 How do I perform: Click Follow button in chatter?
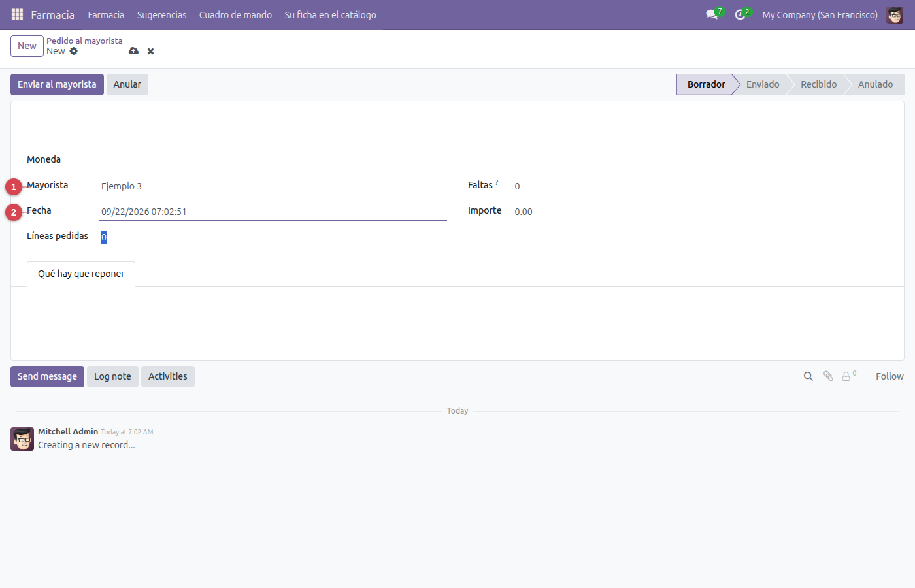(890, 376)
